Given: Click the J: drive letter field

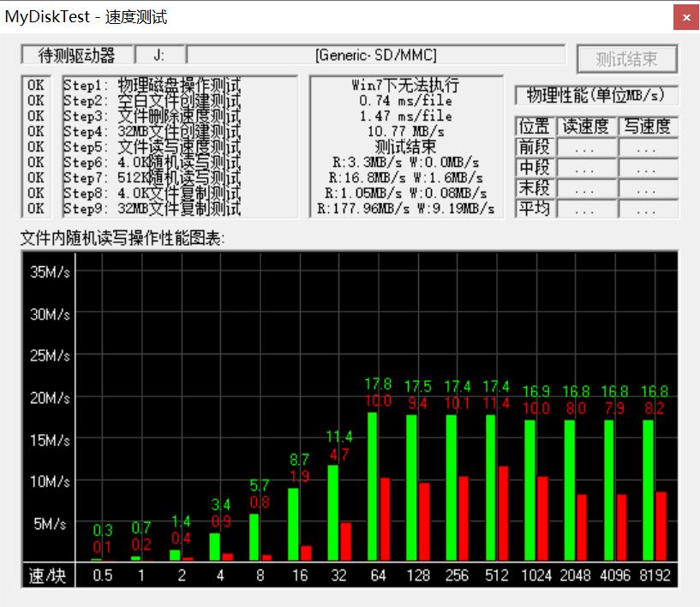Looking at the screenshot, I should (x=159, y=56).
